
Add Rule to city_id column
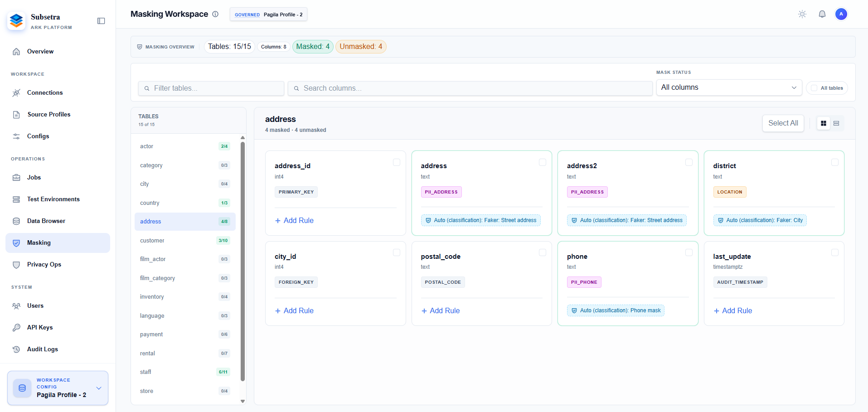click(294, 311)
